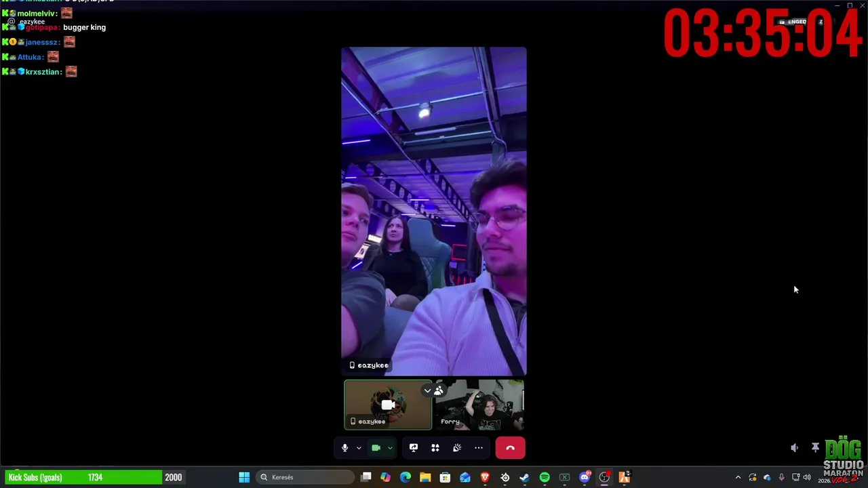This screenshot has width=868, height=488.
Task: Click chat username Attuka
Action: [x=31, y=57]
